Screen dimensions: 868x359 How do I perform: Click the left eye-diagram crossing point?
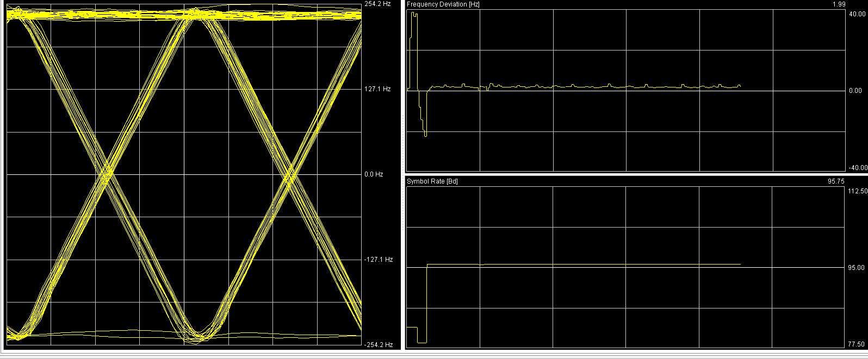click(107, 173)
